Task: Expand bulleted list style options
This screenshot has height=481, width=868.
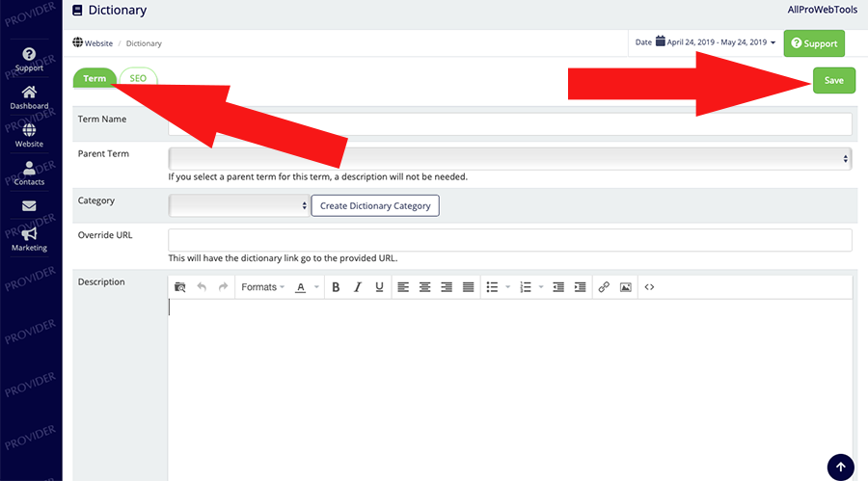Action: 507,286
